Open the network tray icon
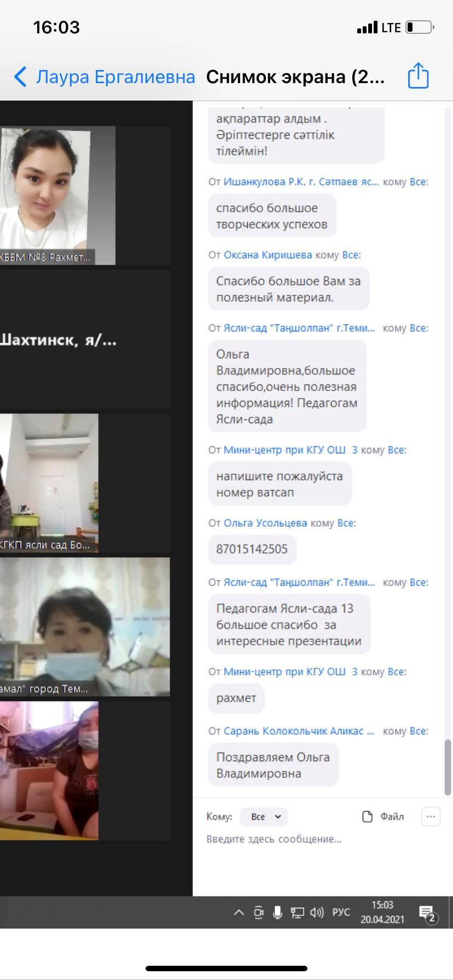 point(297,912)
